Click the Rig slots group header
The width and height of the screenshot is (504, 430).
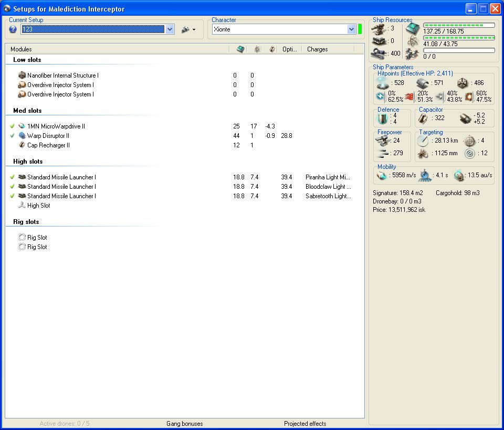(x=26, y=222)
